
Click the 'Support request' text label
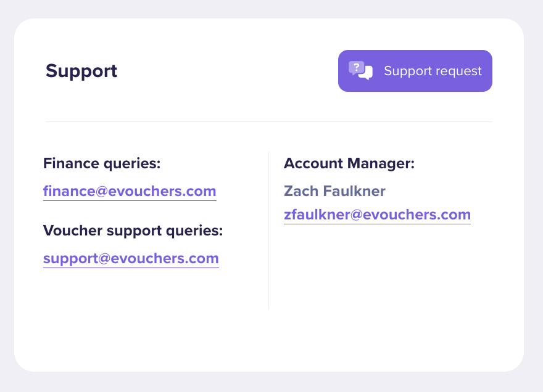433,71
